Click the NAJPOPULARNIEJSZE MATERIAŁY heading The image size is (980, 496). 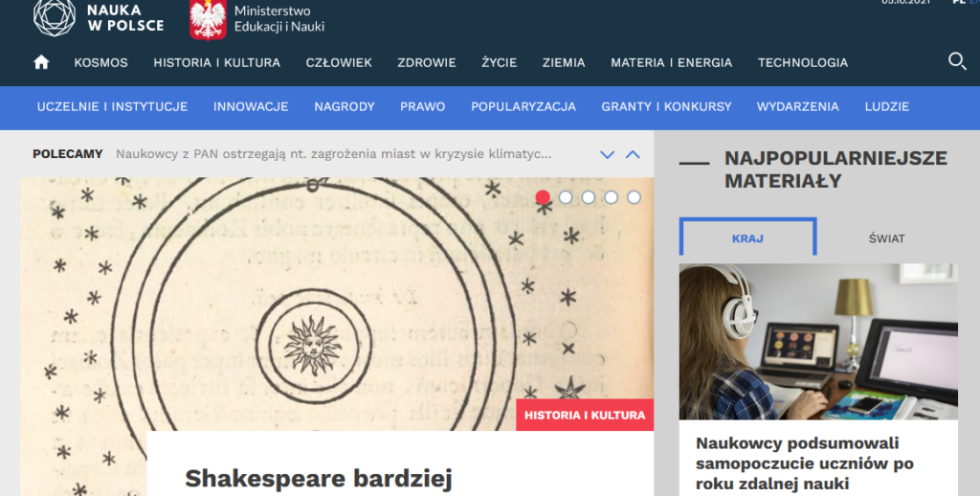pos(835,169)
